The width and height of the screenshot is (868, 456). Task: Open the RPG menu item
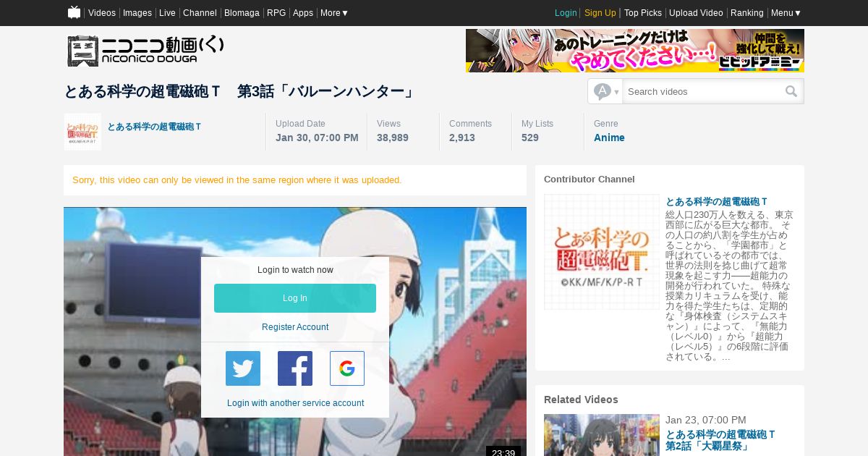(x=276, y=13)
